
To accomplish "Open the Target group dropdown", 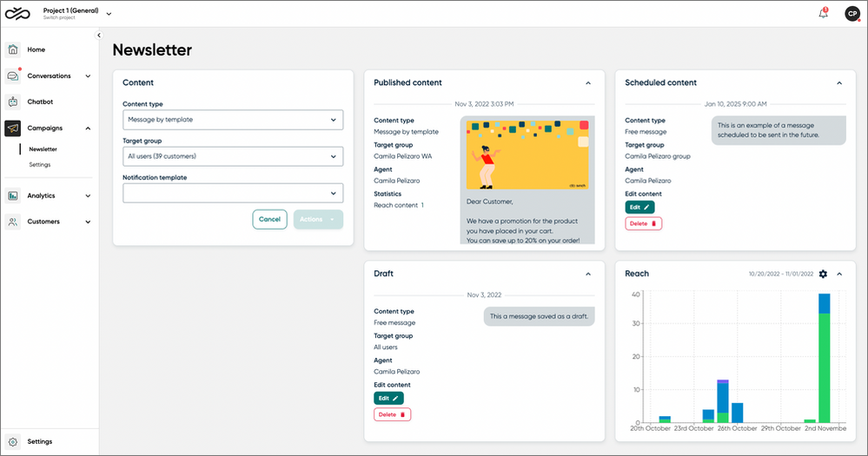I will click(x=233, y=156).
